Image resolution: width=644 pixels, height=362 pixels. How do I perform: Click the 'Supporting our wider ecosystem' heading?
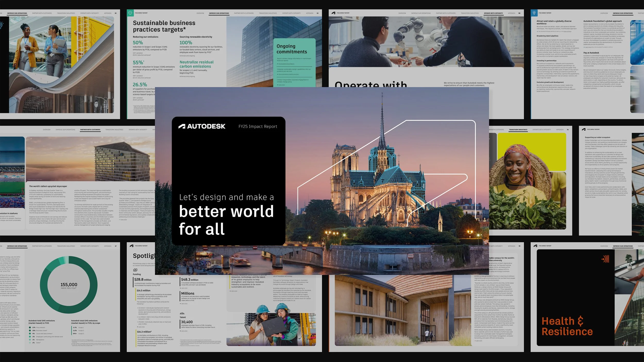point(597,137)
